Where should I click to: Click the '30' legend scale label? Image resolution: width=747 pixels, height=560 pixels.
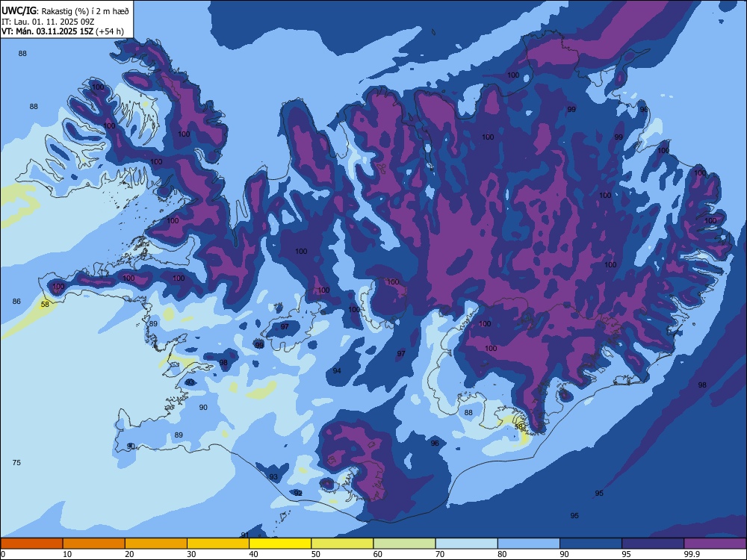point(191,554)
